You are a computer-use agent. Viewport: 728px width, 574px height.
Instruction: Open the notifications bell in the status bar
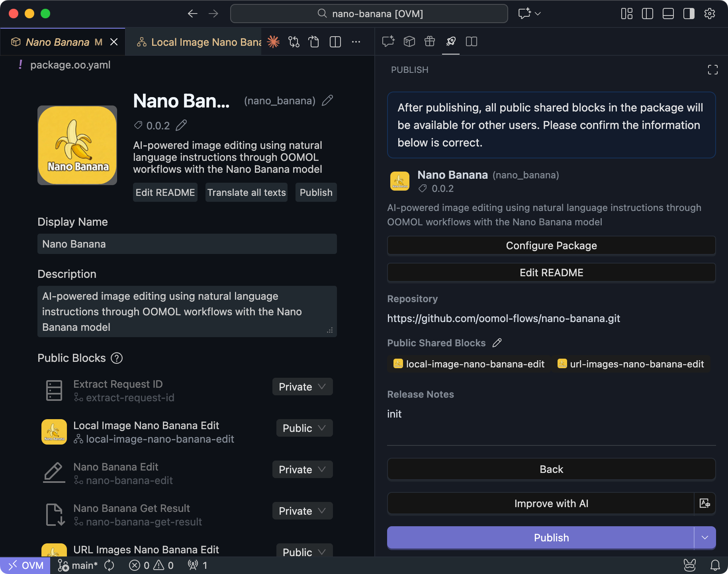[x=716, y=565]
